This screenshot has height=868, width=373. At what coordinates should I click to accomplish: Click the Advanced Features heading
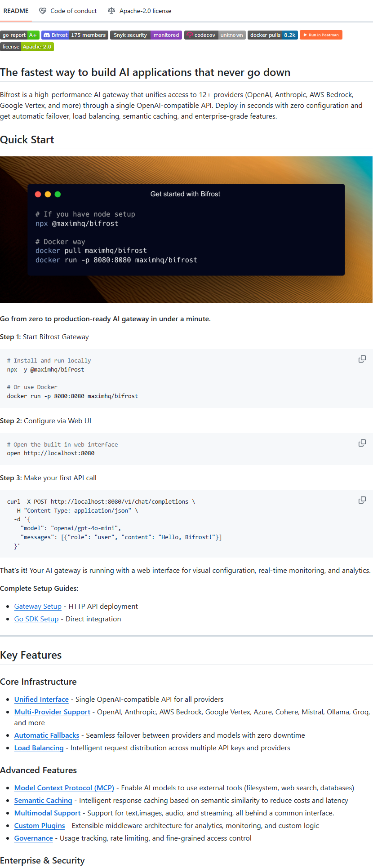coord(38,770)
